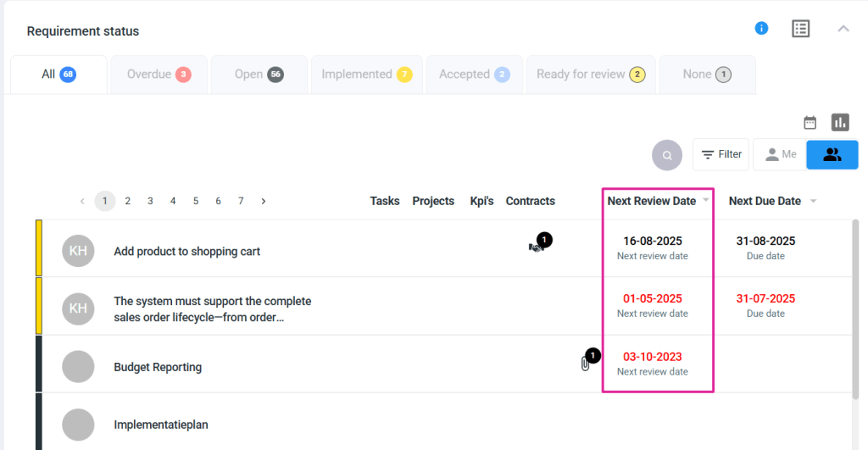
Task: Click the blue info icon
Action: pyautogui.click(x=761, y=29)
